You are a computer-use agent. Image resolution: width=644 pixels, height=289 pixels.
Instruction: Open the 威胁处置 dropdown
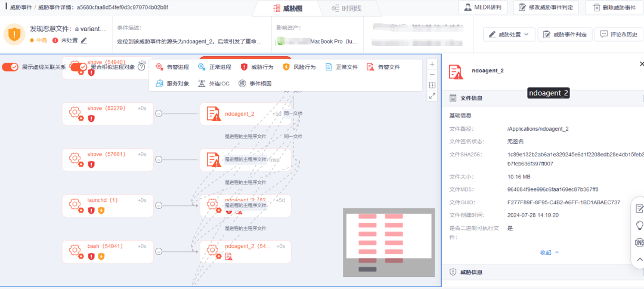(x=508, y=35)
